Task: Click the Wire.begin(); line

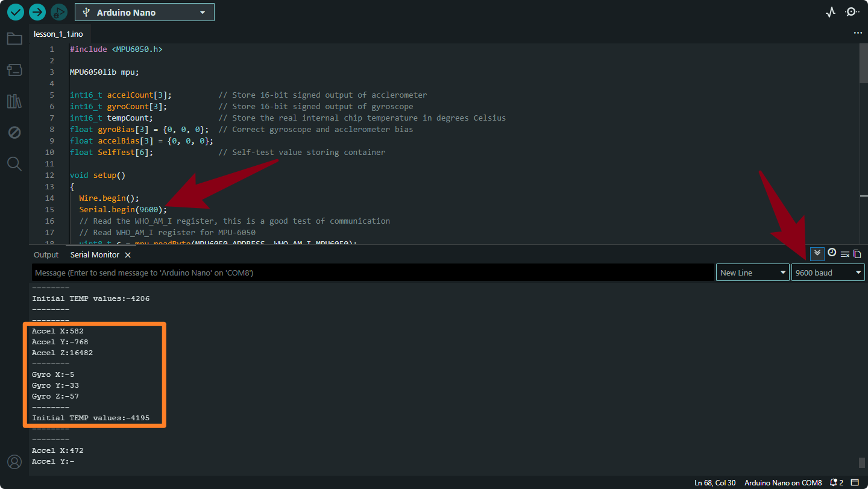Action: click(109, 198)
